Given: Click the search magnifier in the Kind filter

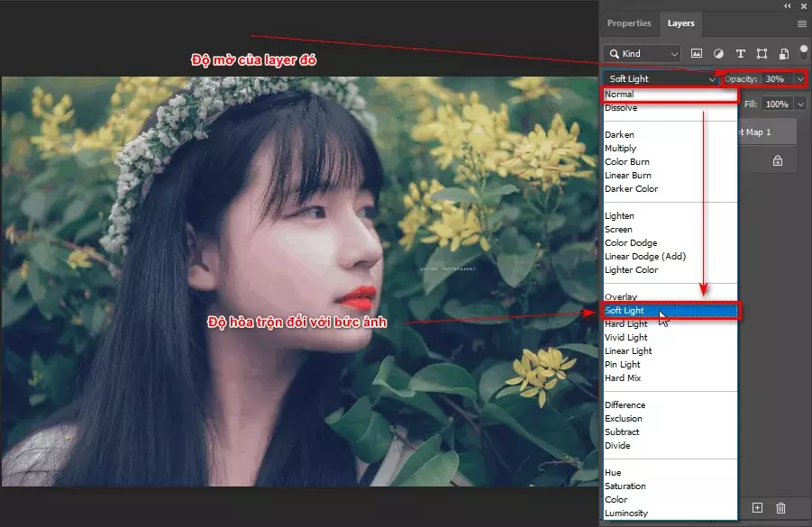Looking at the screenshot, I should 616,53.
